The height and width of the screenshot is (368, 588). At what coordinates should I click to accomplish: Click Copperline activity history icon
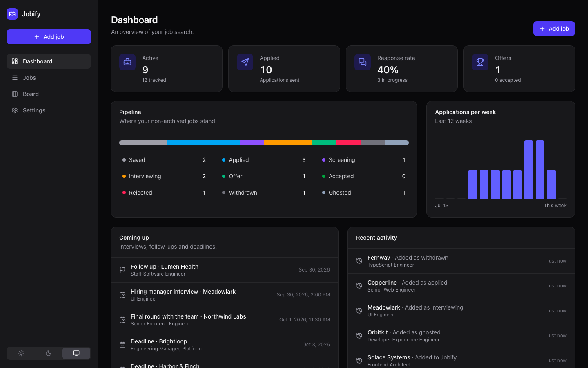pos(359,286)
